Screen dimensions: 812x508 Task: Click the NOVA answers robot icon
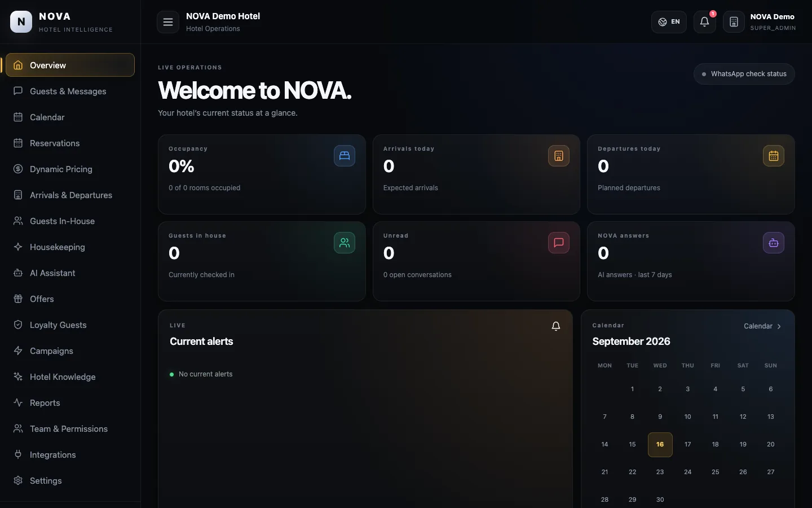click(774, 243)
